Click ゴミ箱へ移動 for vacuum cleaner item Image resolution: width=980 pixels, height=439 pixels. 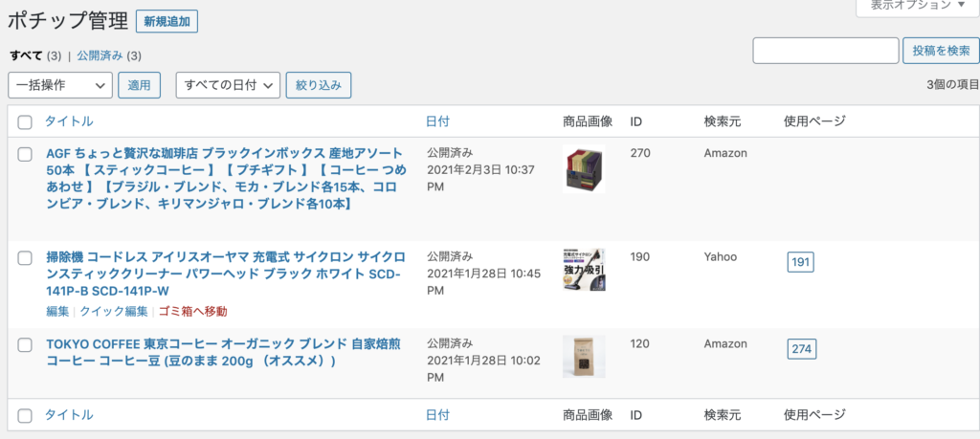pos(193,312)
